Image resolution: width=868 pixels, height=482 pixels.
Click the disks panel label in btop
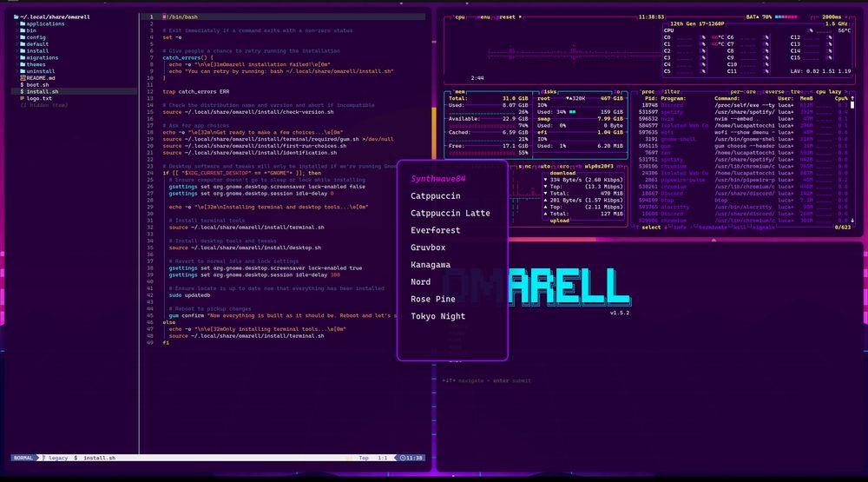pos(549,92)
